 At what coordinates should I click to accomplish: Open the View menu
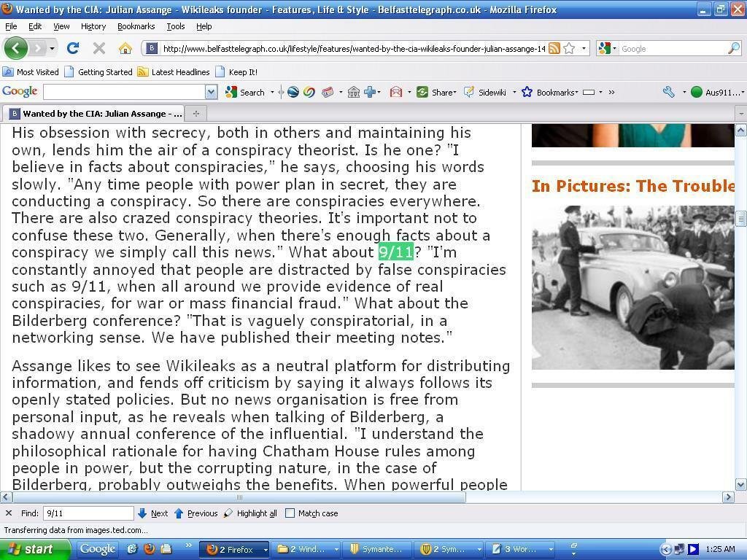click(61, 26)
